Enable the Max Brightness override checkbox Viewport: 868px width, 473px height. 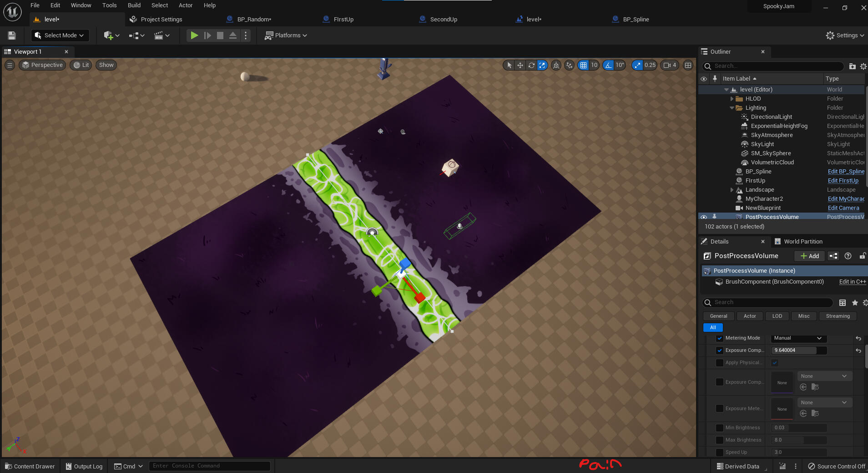tap(720, 440)
